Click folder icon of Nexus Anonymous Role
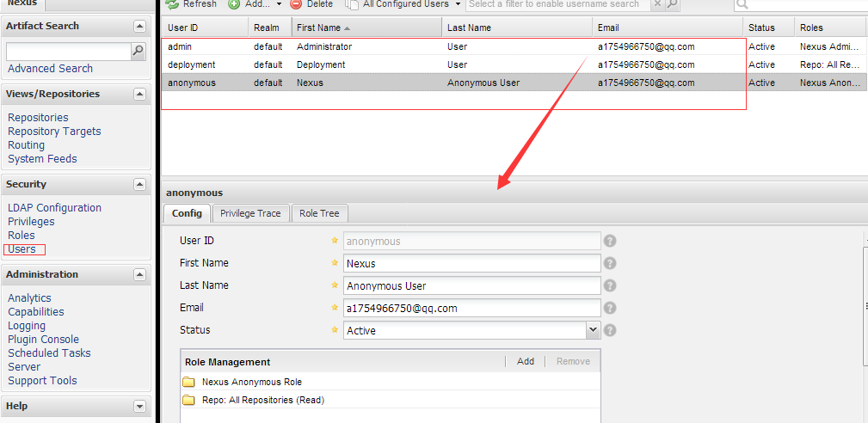Viewport: 868px width, 423px height. (189, 382)
